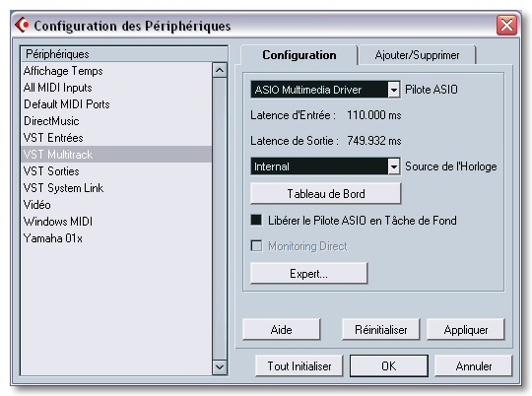Click the device list scroll up arrow
Viewport: 532px width, 396px height.
pos(220,70)
